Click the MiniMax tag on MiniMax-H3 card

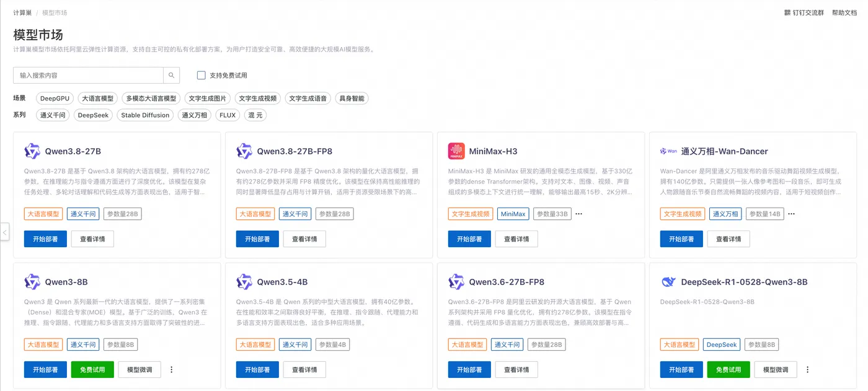tap(513, 214)
